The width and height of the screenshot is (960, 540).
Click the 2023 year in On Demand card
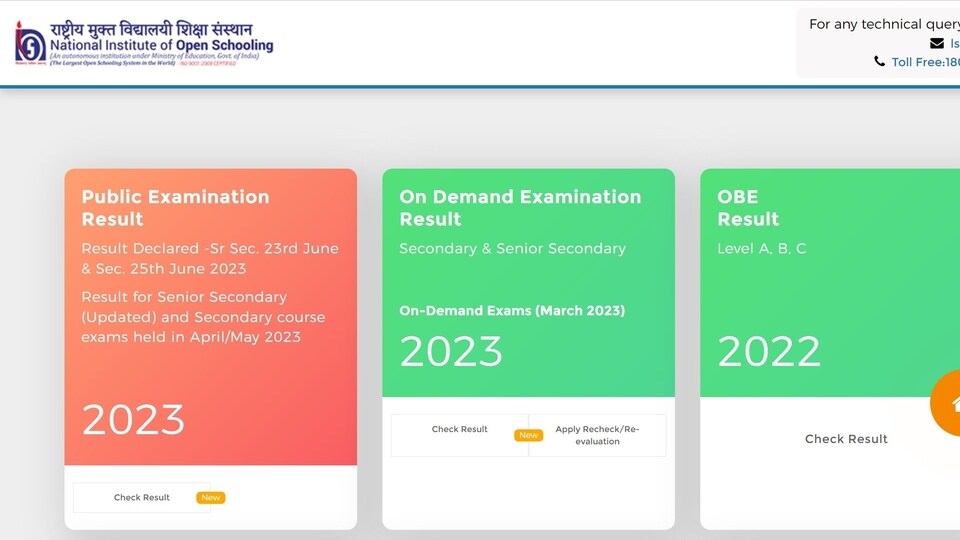pyautogui.click(x=451, y=351)
